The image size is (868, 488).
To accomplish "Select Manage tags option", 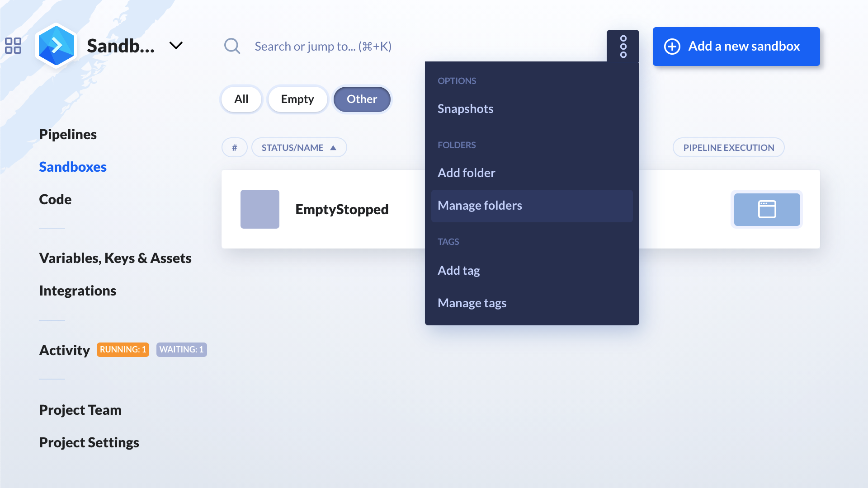I will coord(472,302).
